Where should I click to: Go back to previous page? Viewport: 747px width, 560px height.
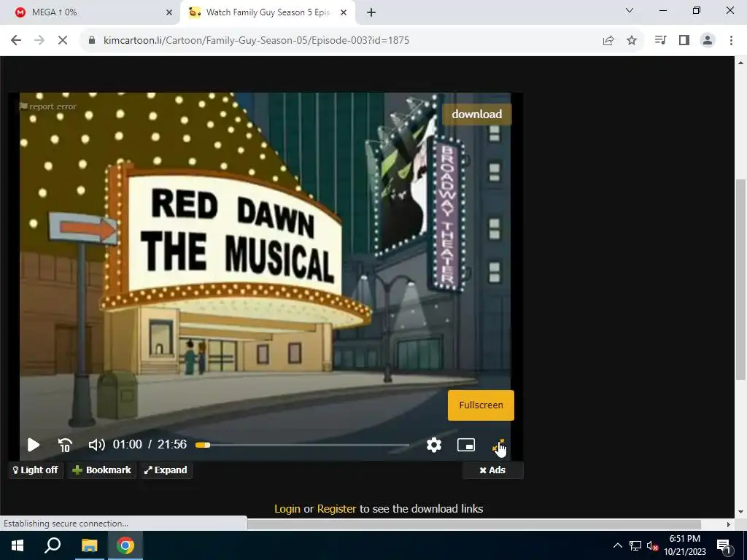click(x=16, y=41)
